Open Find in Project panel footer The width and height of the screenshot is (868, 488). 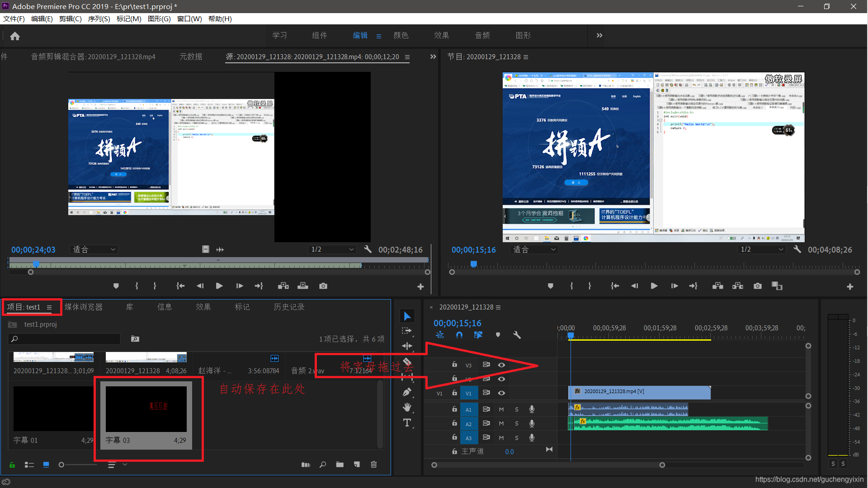[x=323, y=465]
